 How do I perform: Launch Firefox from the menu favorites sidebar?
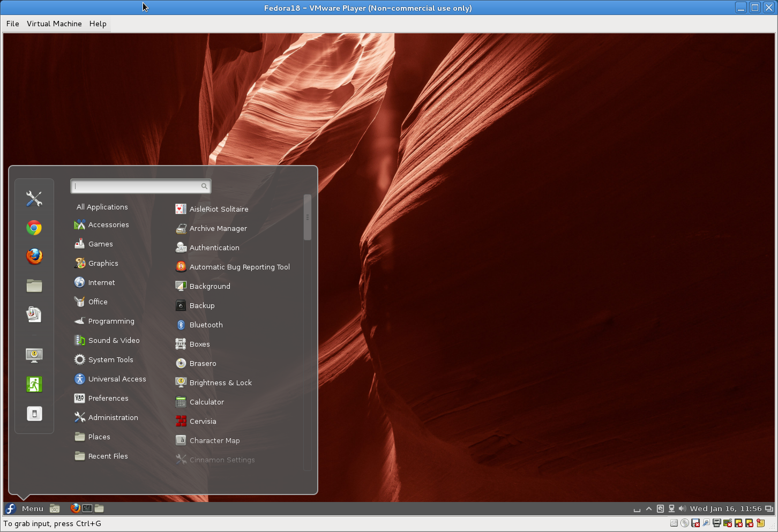coord(34,256)
